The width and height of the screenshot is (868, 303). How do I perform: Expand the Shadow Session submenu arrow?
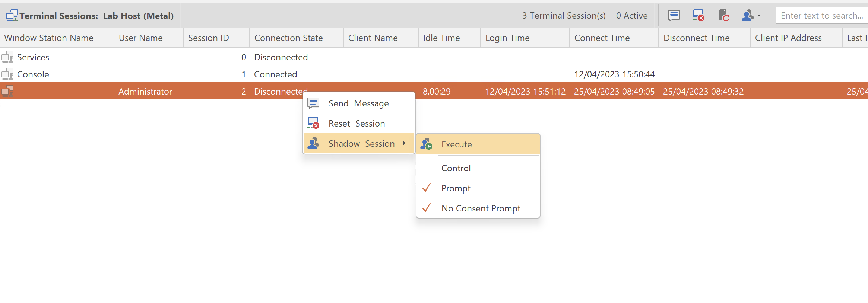pyautogui.click(x=404, y=143)
